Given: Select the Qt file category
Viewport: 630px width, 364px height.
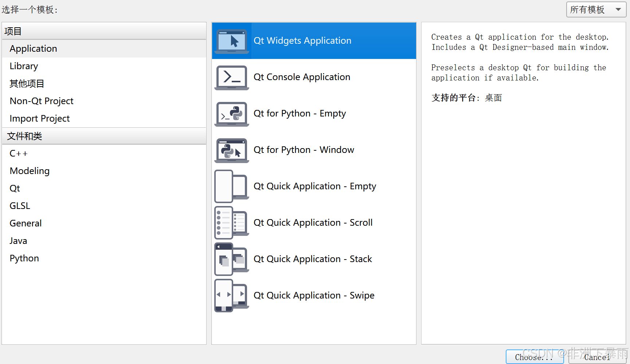Looking at the screenshot, I should click(x=104, y=189).
